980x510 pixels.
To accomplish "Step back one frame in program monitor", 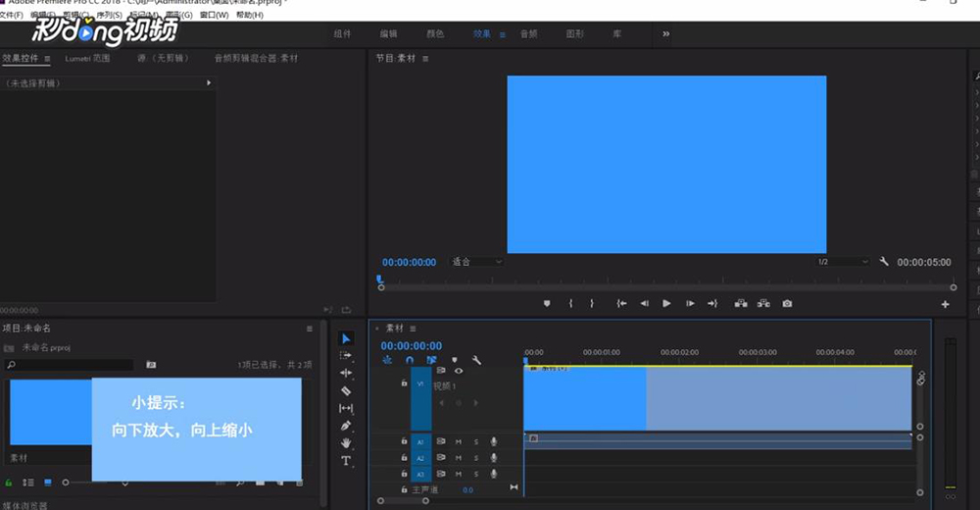I will point(644,303).
